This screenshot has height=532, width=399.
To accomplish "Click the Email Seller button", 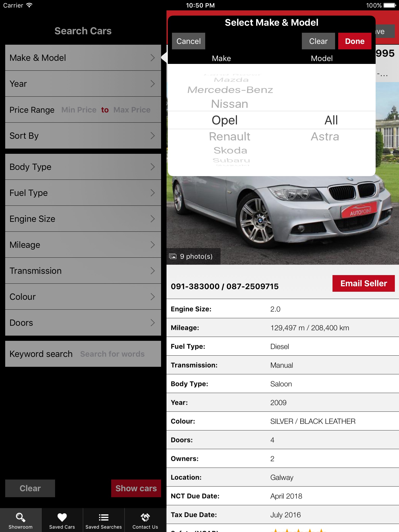I will pos(363,283).
